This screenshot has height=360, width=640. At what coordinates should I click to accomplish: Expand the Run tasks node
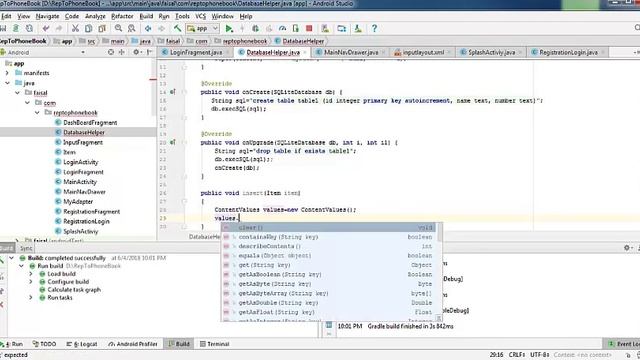click(31, 298)
